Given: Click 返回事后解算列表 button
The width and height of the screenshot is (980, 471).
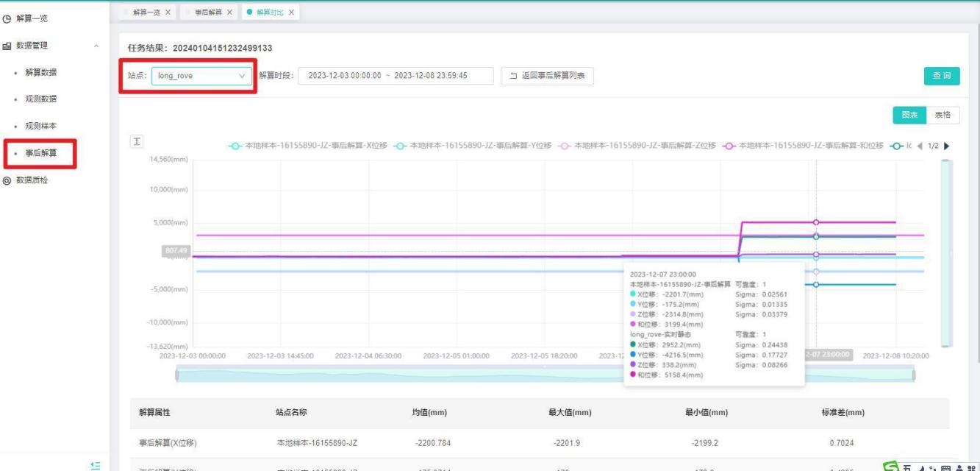Looking at the screenshot, I should click(547, 75).
